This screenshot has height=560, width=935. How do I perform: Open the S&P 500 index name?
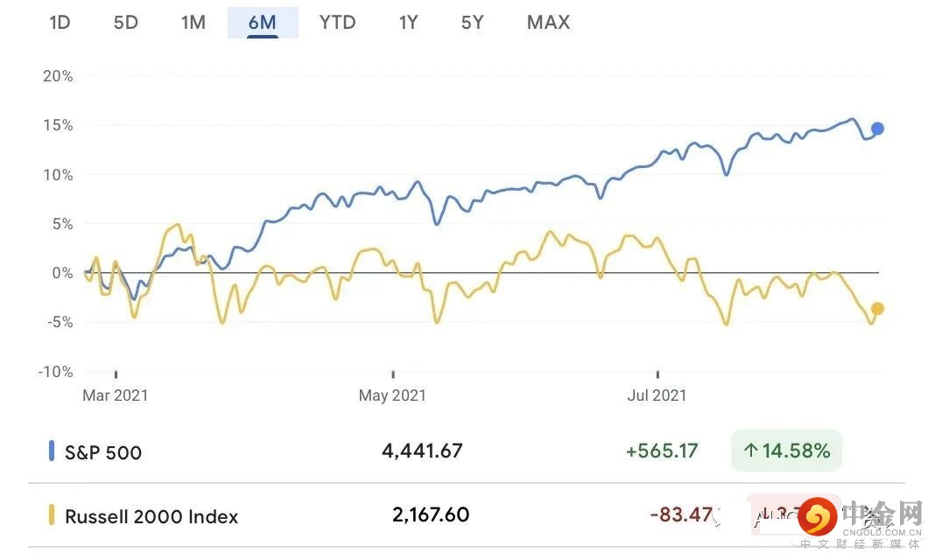(x=103, y=452)
